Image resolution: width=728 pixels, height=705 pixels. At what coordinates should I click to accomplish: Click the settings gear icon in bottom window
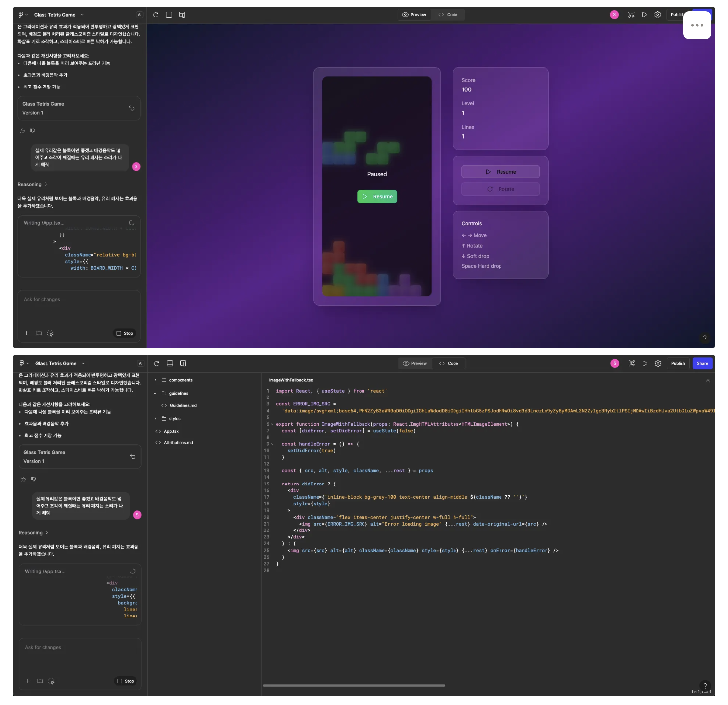(x=658, y=363)
